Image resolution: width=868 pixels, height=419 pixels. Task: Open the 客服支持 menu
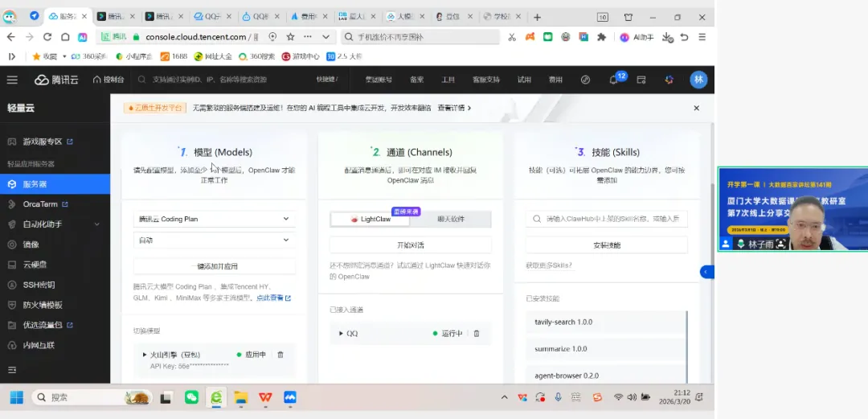coord(486,80)
